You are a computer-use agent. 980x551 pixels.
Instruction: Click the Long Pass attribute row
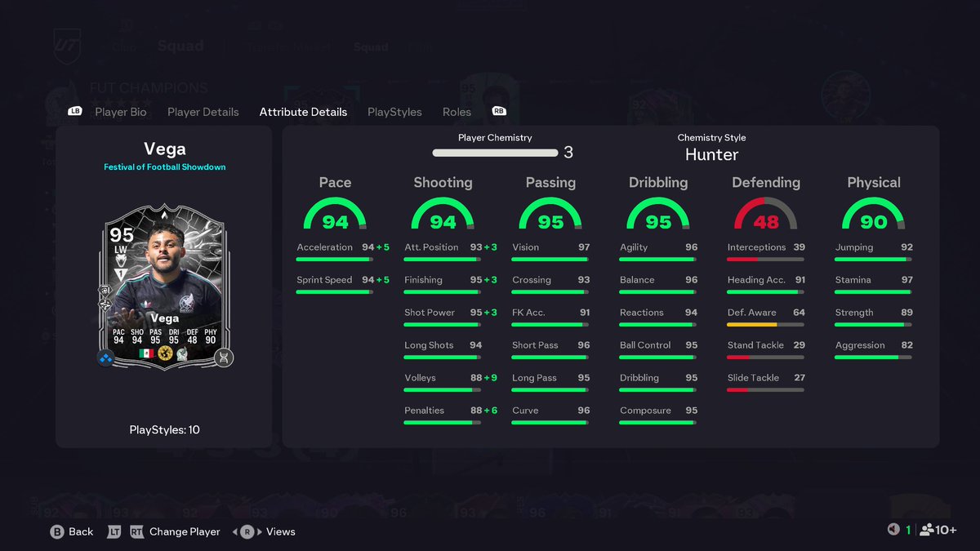[550, 381]
